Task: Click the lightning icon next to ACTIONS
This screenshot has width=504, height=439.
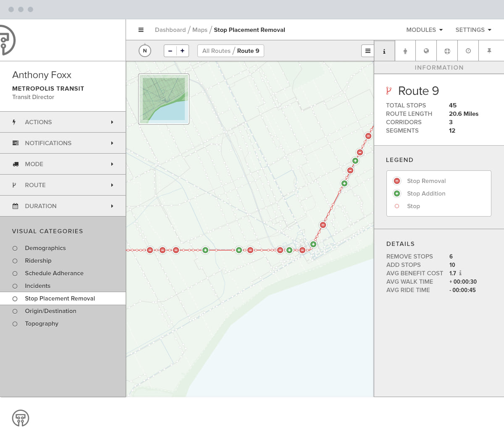Action: 14,122
